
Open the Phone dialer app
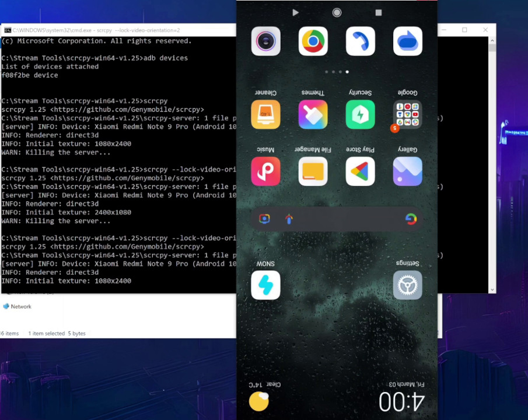pos(361,41)
